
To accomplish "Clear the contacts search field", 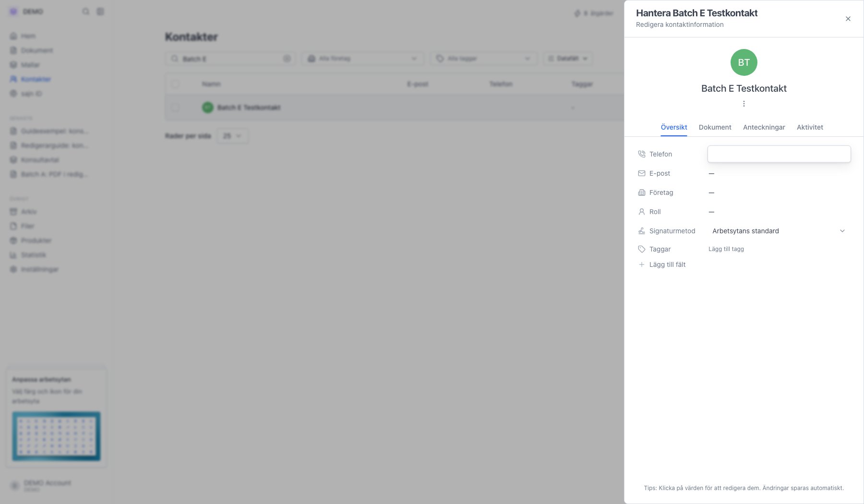I will click(287, 59).
